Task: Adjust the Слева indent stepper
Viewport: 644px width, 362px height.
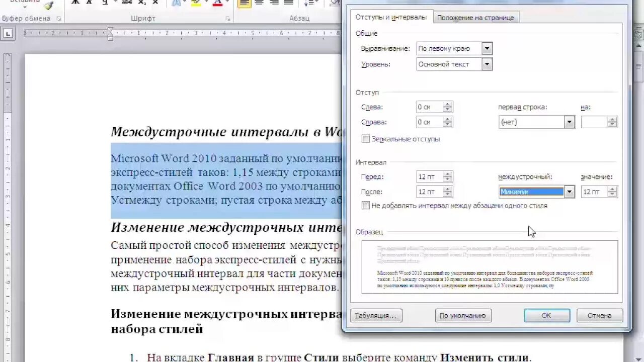Action: [448, 107]
